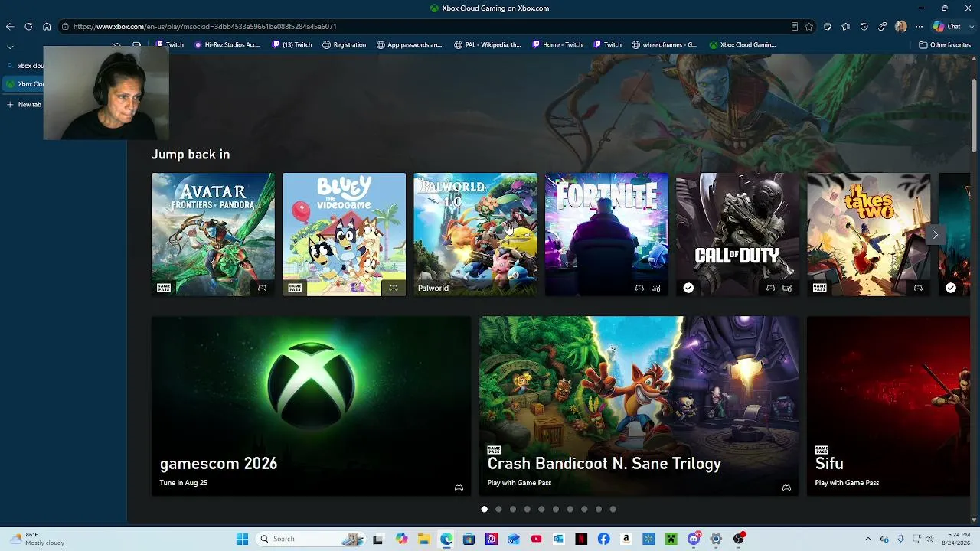Open the It Takes Two game tile
Image resolution: width=980 pixels, height=551 pixels.
pyautogui.click(x=869, y=234)
